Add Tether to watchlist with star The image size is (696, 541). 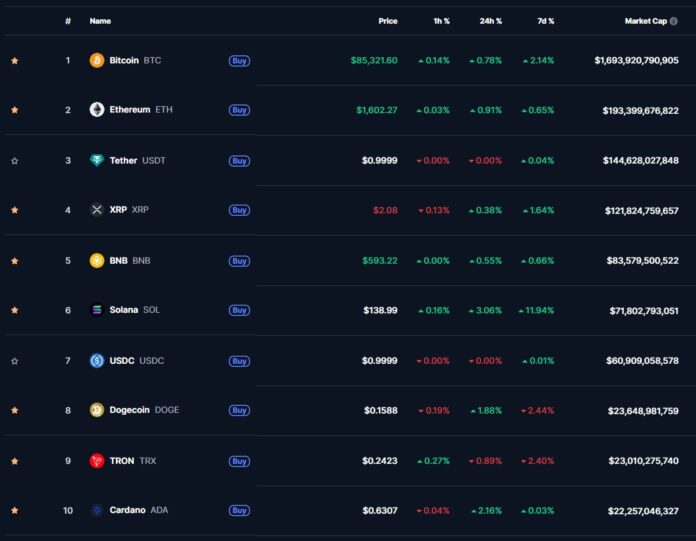point(14,160)
